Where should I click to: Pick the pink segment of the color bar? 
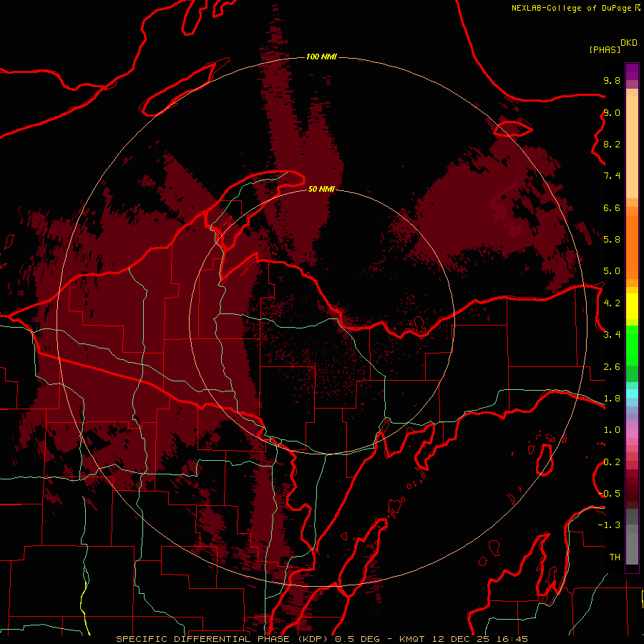[632, 434]
